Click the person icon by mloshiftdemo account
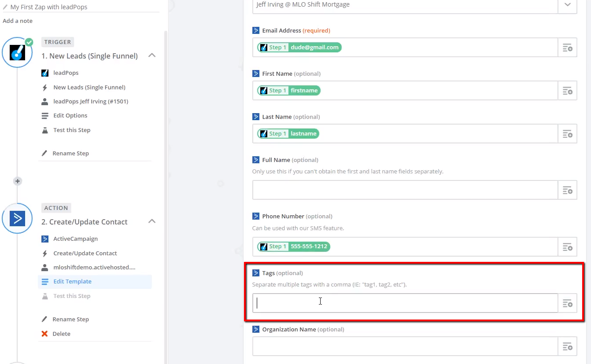The height and width of the screenshot is (364, 591). click(44, 267)
